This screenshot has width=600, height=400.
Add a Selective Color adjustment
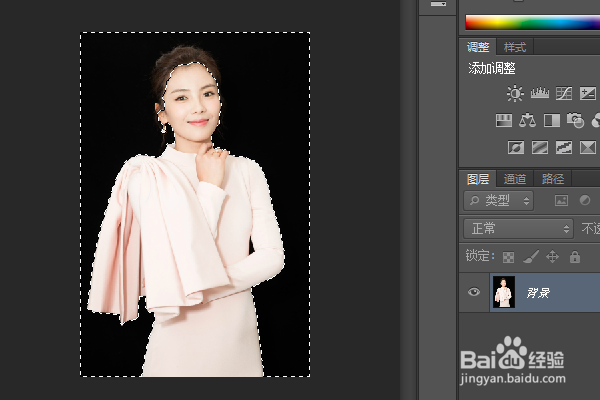pos(587,147)
